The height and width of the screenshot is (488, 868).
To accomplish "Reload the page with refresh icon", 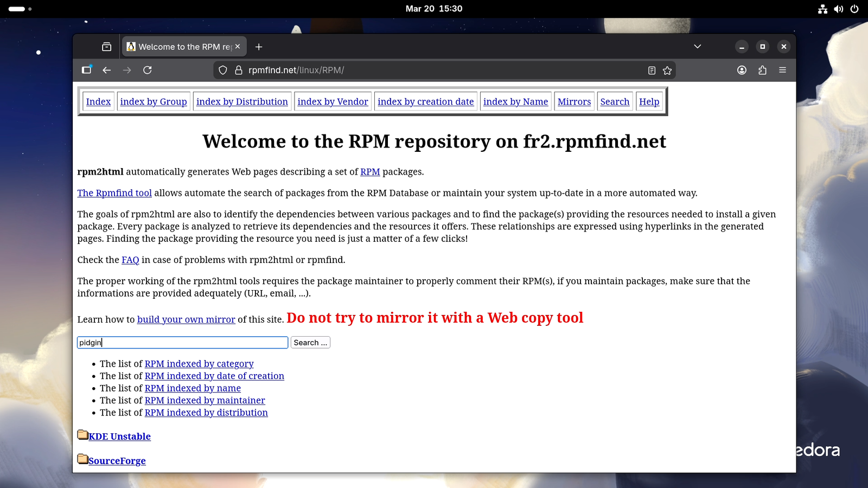I will (x=148, y=70).
